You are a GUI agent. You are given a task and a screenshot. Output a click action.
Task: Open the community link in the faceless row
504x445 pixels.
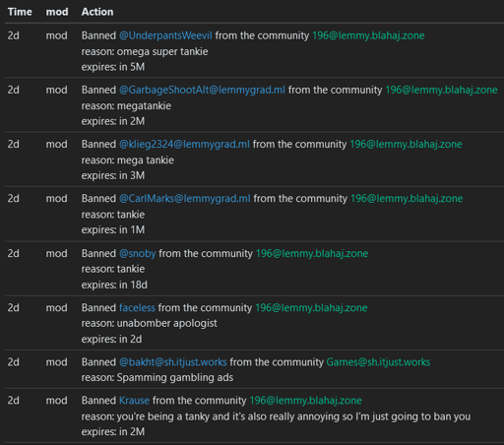click(311, 307)
